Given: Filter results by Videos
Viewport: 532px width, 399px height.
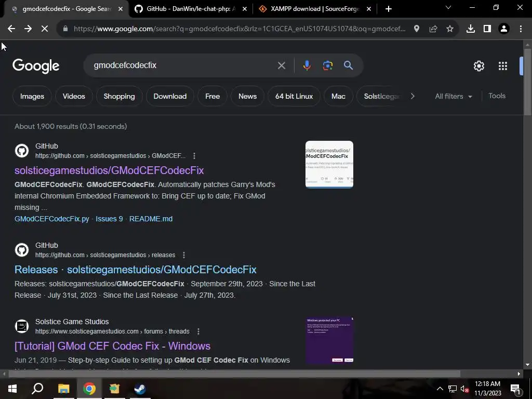Looking at the screenshot, I should pyautogui.click(x=74, y=96).
